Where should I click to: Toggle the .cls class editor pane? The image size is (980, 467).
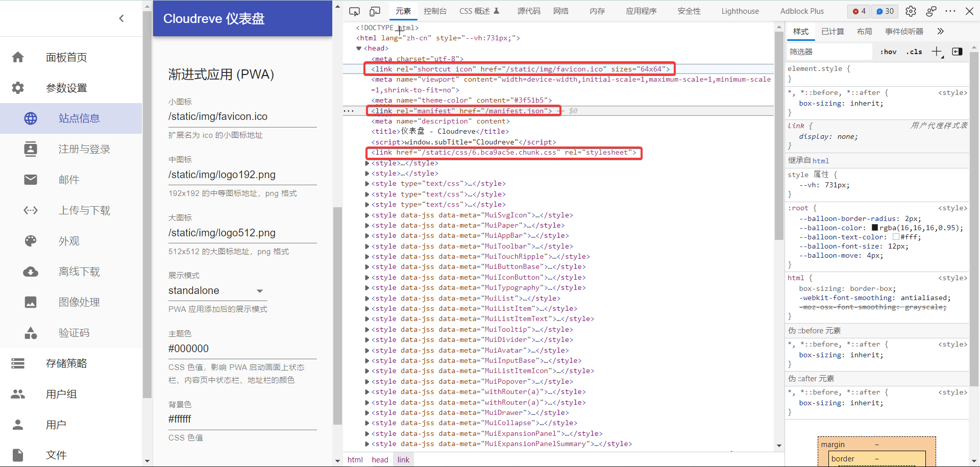coord(914,52)
